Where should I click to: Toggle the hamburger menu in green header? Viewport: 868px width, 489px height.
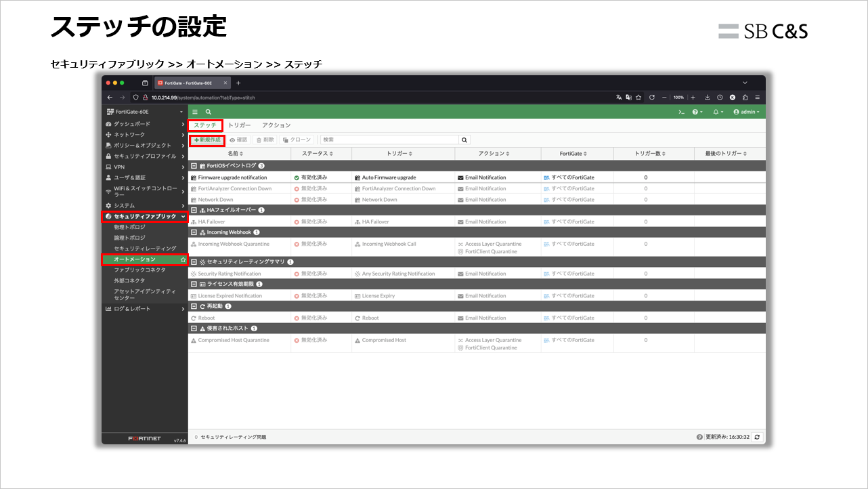[195, 112]
